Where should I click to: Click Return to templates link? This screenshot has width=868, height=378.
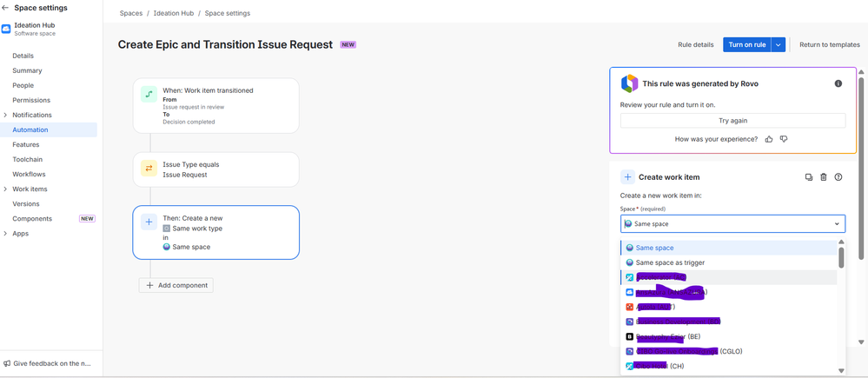coord(829,45)
